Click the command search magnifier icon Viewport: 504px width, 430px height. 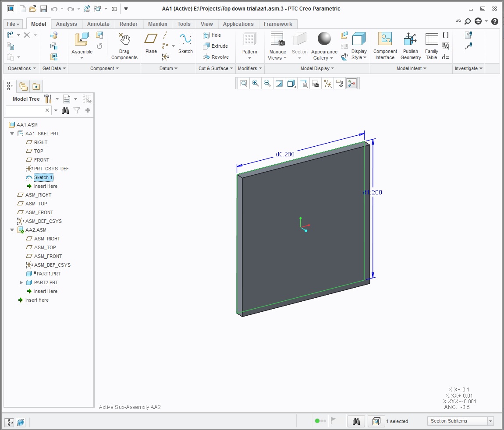(468, 21)
